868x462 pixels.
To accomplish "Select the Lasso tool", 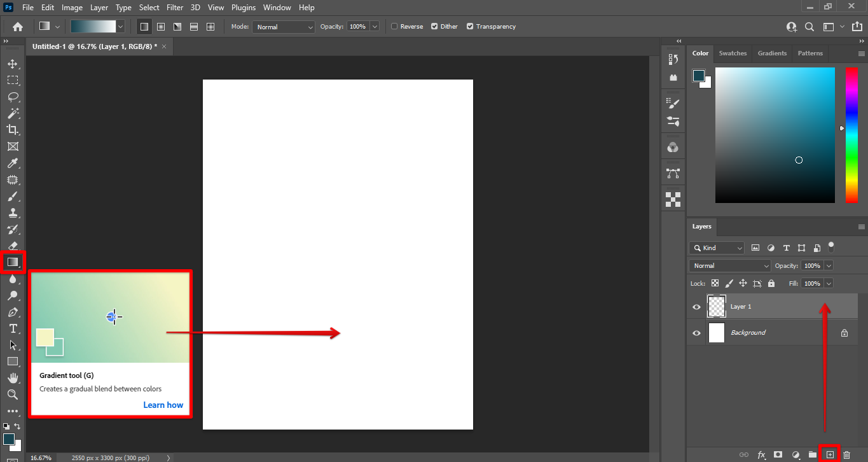I will [x=13, y=97].
